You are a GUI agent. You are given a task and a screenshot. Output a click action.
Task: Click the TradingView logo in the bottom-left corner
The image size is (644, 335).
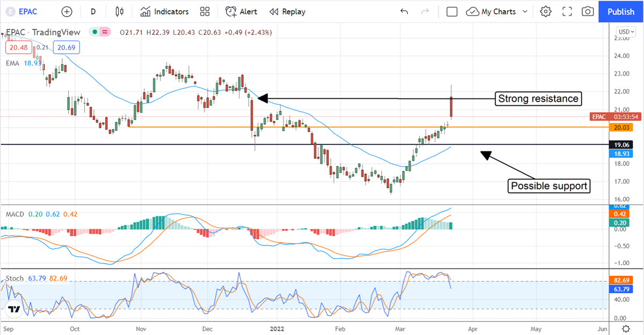(14, 309)
